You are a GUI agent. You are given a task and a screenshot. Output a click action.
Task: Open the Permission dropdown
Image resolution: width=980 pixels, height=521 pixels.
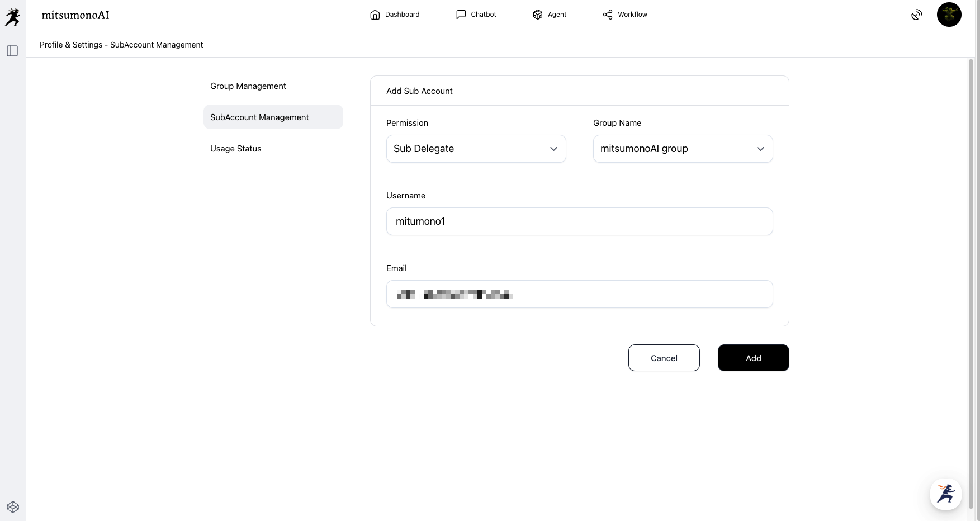point(476,149)
